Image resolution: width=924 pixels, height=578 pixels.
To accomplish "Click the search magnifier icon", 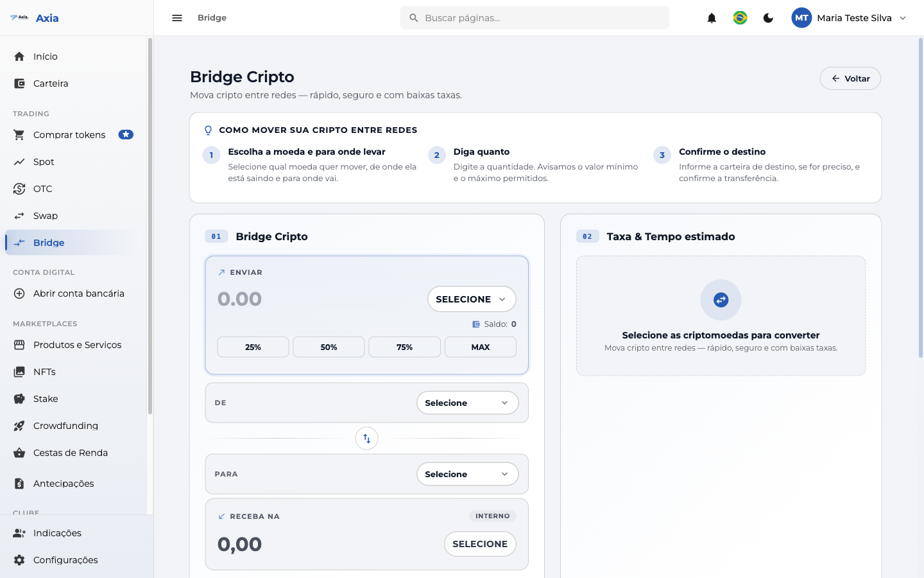I will (x=414, y=18).
